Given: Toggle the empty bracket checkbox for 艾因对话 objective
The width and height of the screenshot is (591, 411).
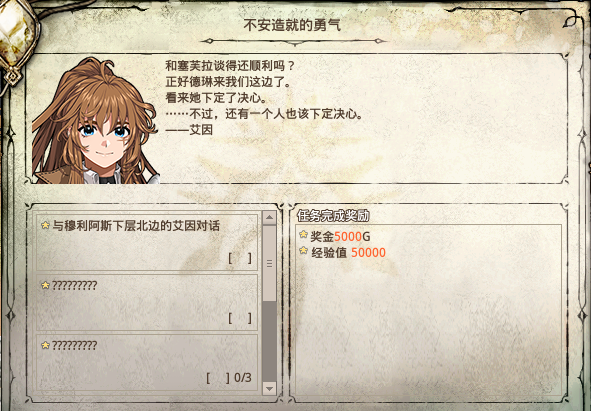Looking at the screenshot, I should point(240,258).
